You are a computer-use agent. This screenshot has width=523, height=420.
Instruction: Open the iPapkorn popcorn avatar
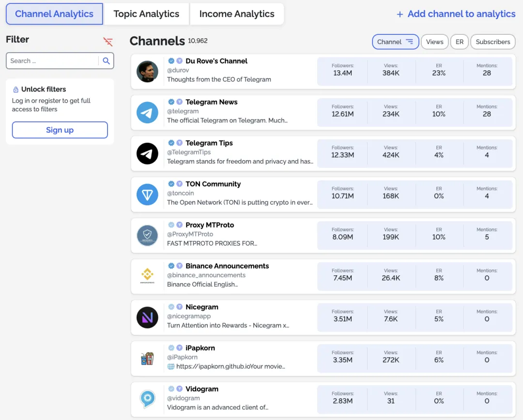pos(147,359)
